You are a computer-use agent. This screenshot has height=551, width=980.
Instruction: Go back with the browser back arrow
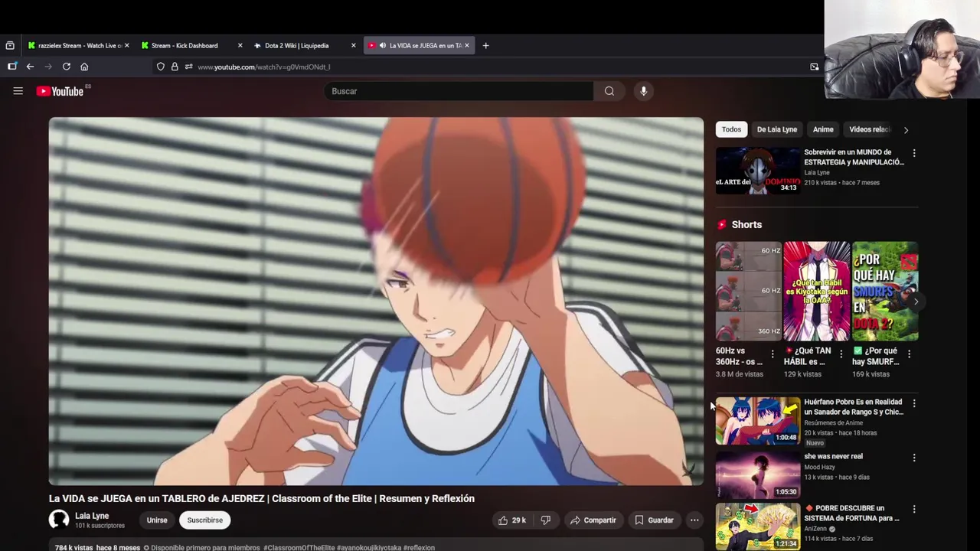click(30, 67)
